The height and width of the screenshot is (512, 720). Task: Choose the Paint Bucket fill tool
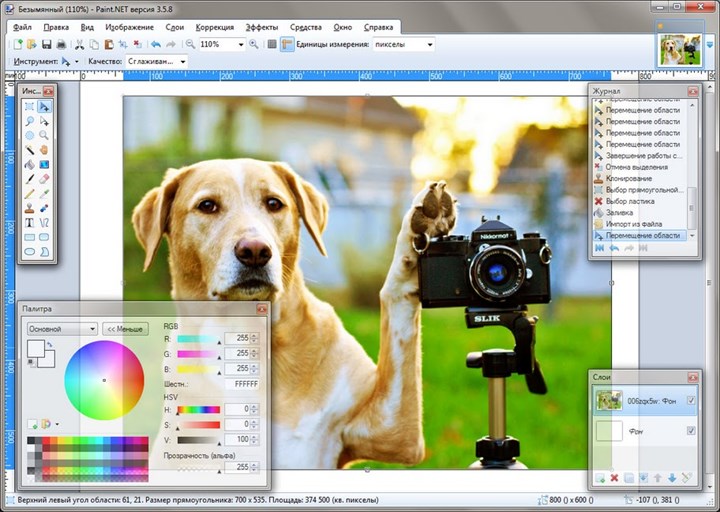pos(30,164)
